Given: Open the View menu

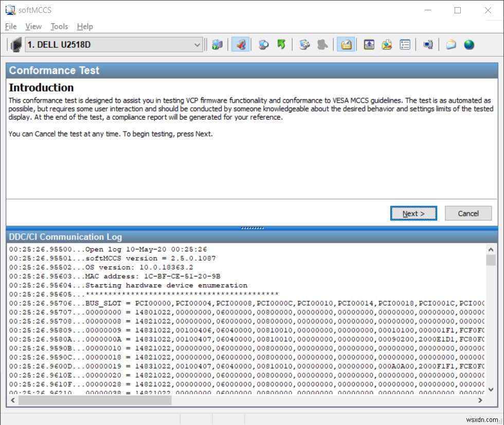Looking at the screenshot, I should click(x=33, y=26).
